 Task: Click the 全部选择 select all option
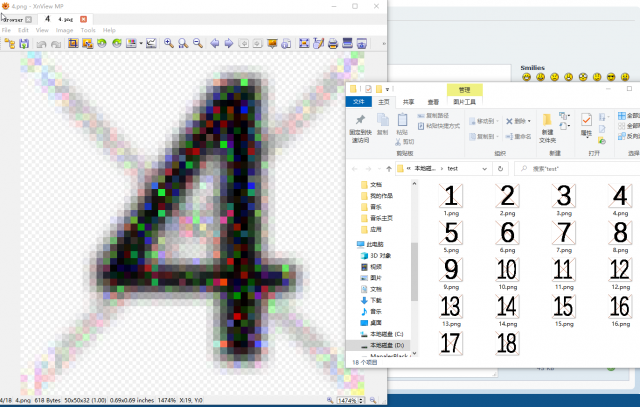point(629,116)
